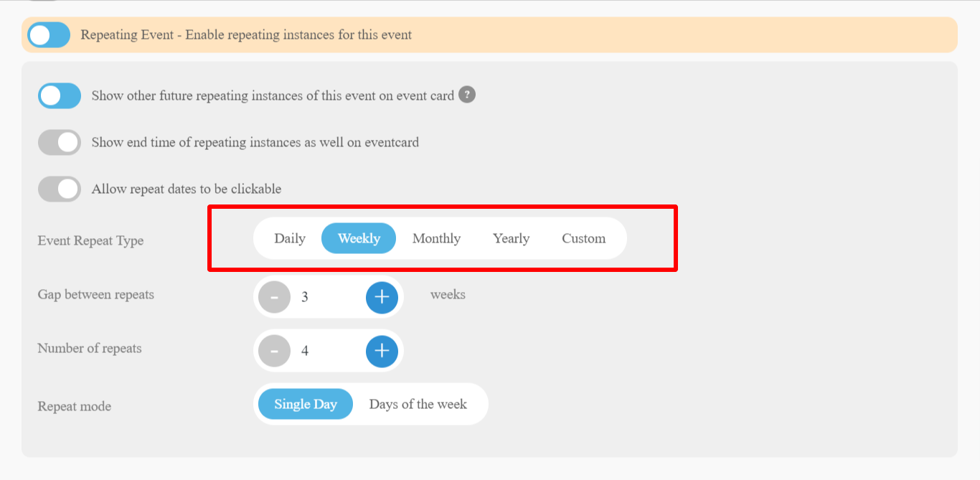Screen dimensions: 980x480
Task: Choose Monthly repeat type
Action: (436, 238)
